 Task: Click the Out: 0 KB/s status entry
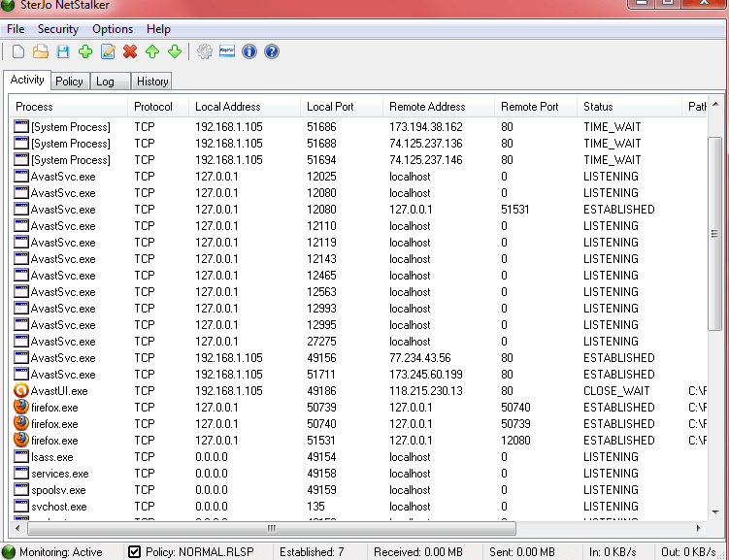[x=688, y=552]
